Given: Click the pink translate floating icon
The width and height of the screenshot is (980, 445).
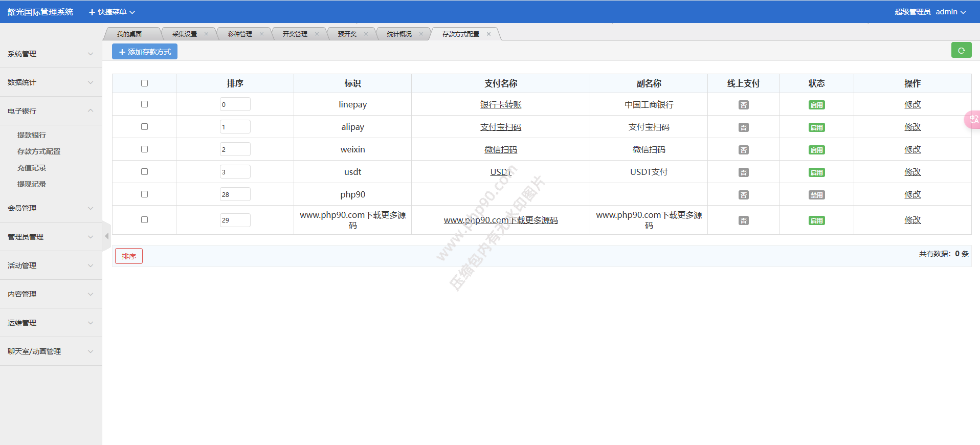Looking at the screenshot, I should click(973, 119).
